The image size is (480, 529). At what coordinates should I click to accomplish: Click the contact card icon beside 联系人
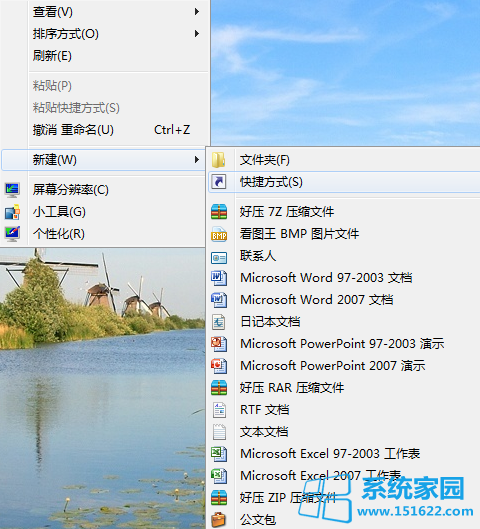point(219,258)
